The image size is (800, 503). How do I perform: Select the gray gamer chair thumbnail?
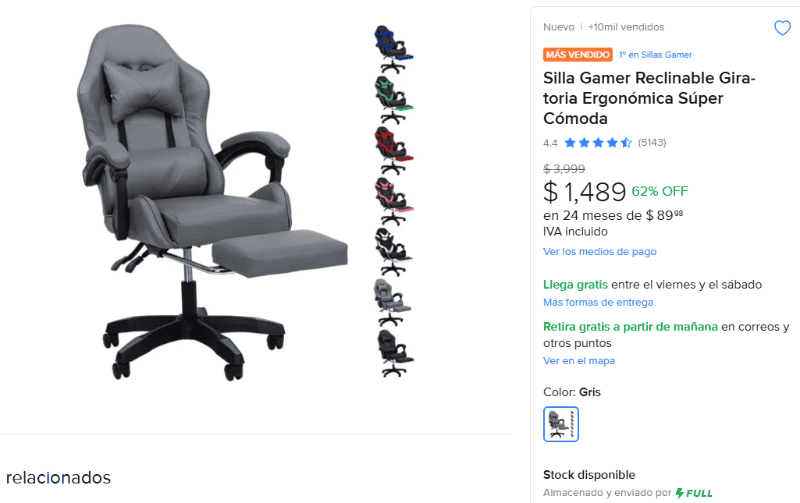coord(392,302)
